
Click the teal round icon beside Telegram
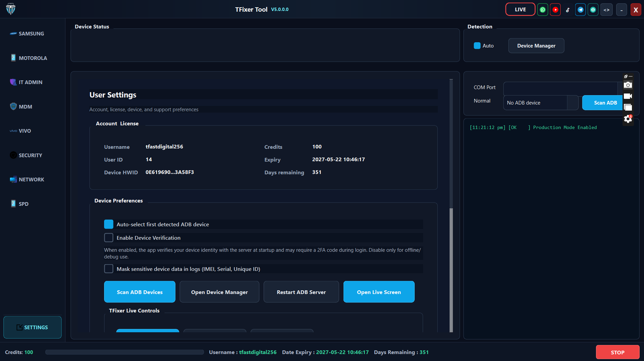(x=593, y=10)
